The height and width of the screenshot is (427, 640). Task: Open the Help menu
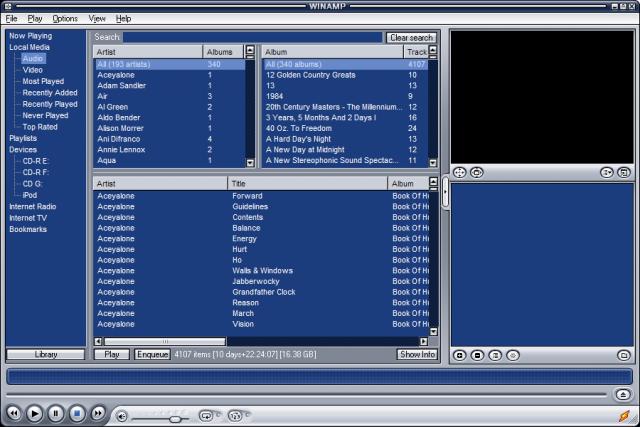(123, 19)
